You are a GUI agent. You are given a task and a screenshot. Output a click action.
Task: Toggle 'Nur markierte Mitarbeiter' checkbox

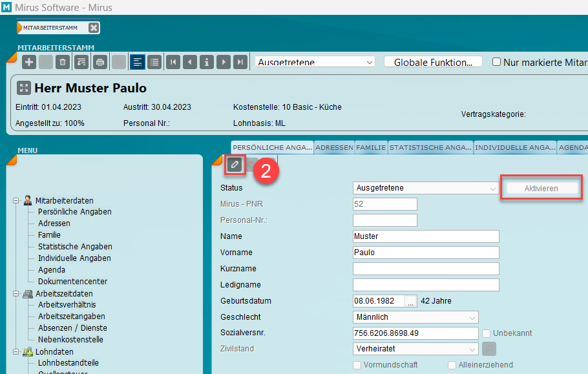(x=497, y=62)
